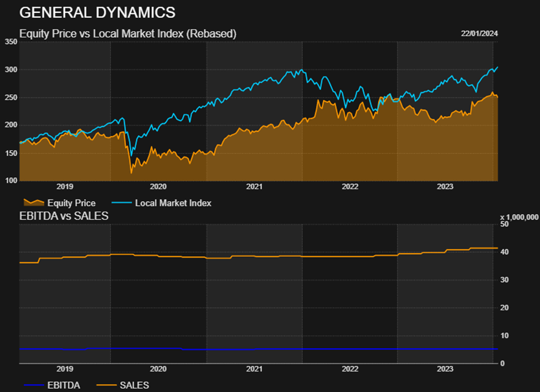The height and width of the screenshot is (392, 540).
Task: Click the orange SALES legend line marker
Action: [x=106, y=385]
